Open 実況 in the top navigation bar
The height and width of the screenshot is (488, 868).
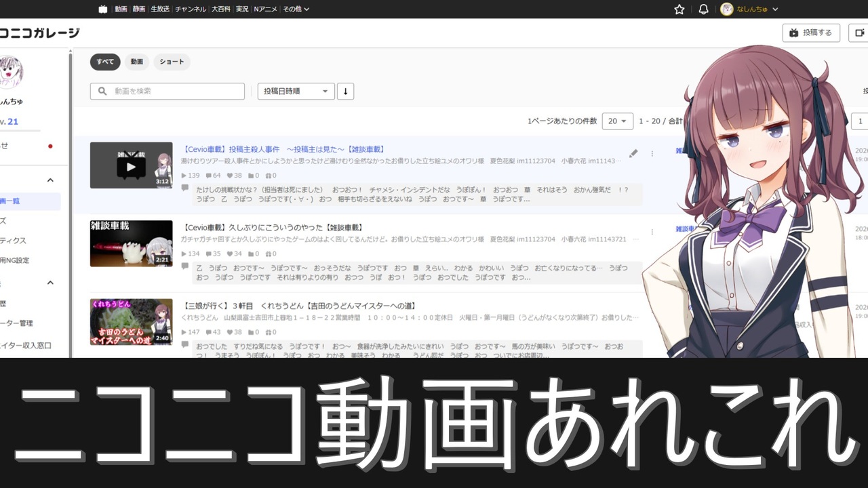[x=242, y=9]
